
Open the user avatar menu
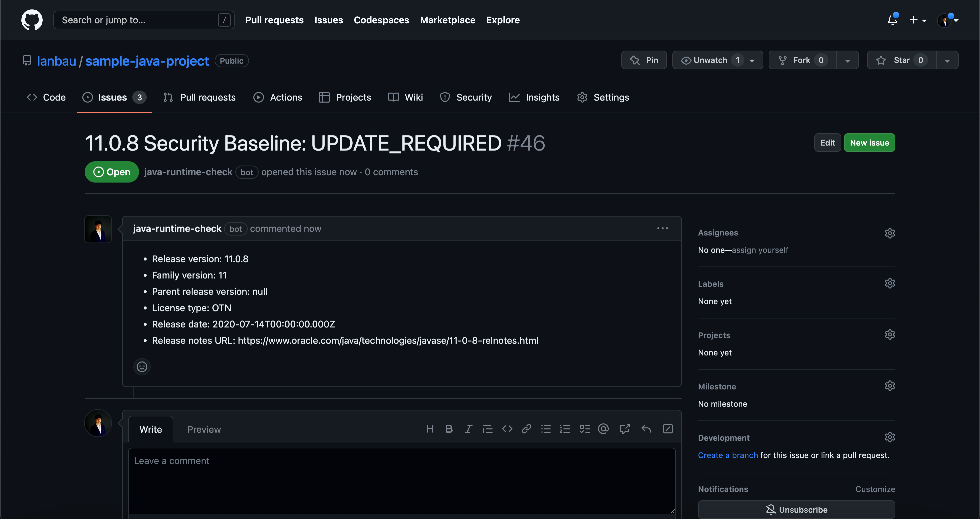click(x=948, y=20)
